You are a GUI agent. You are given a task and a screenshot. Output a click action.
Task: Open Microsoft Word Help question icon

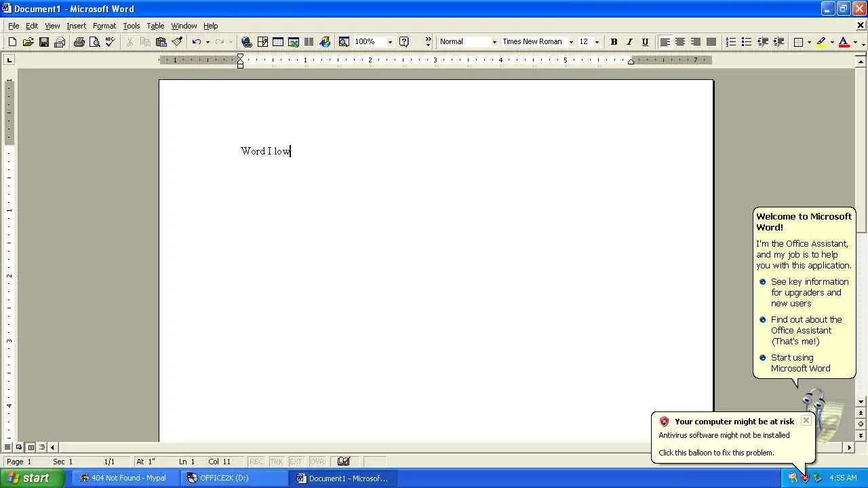pyautogui.click(x=404, y=42)
